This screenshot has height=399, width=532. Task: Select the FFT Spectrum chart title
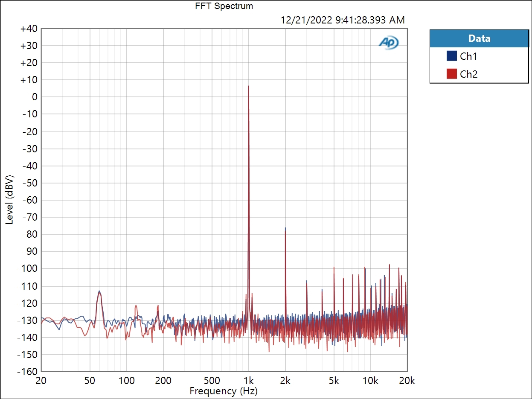coord(224,6)
